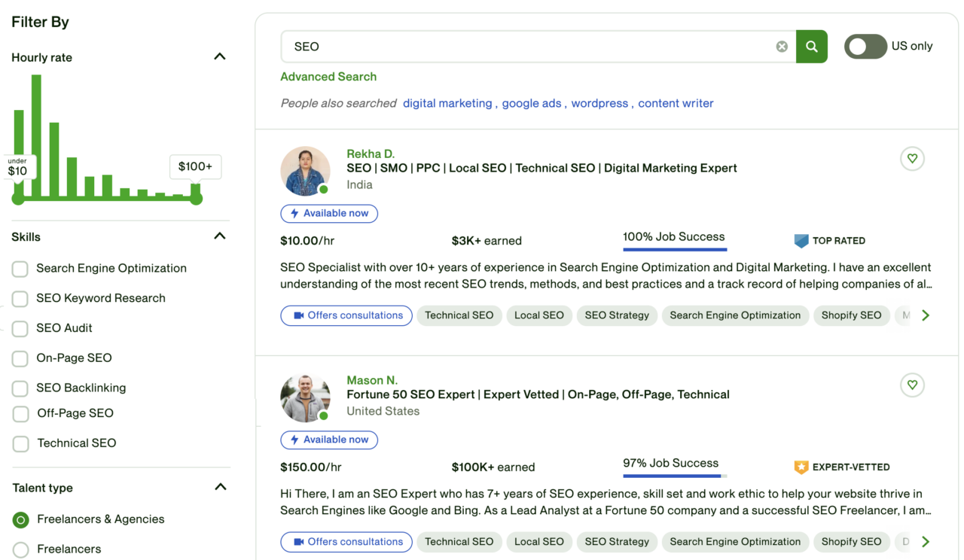Clear the SEO search text

[x=782, y=47]
